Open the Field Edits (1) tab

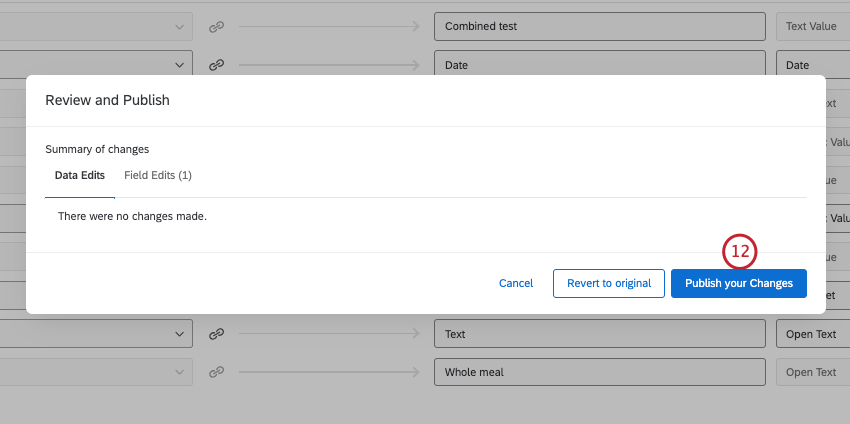(158, 175)
